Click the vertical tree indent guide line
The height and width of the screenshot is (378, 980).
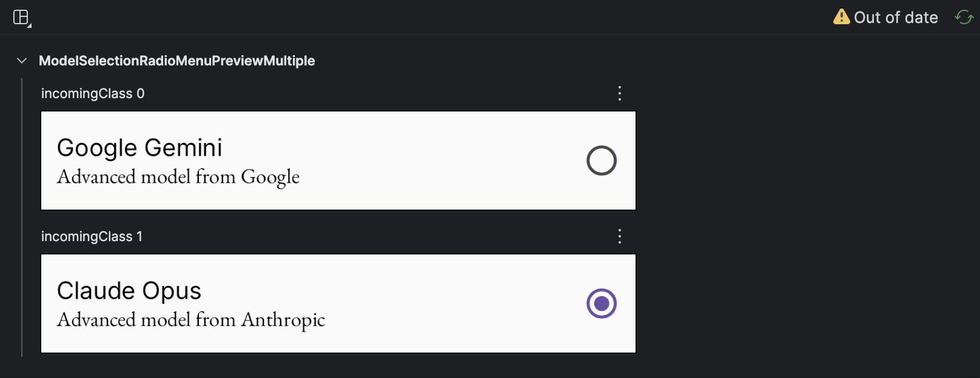[22, 218]
